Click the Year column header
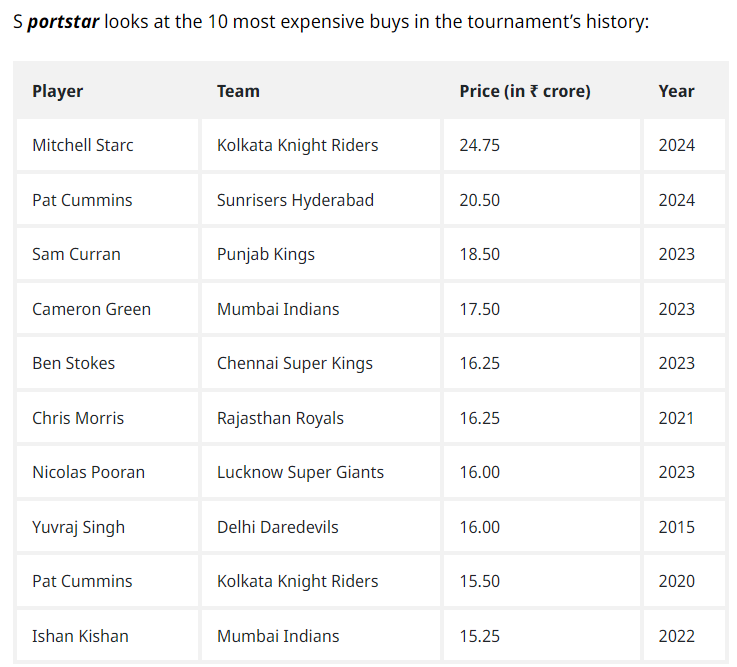 click(x=676, y=91)
